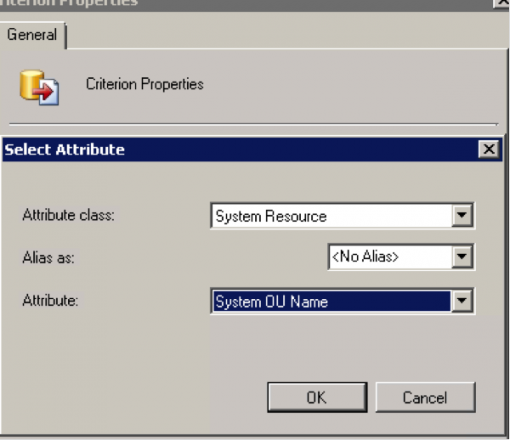This screenshot has width=510, height=440.
Task: Confirm selection with the OK button
Action: coord(317,397)
